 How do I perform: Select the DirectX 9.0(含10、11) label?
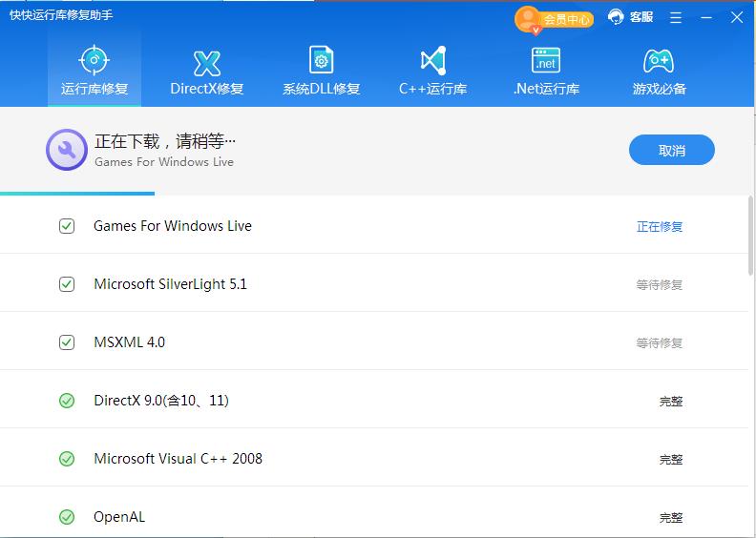[161, 401]
